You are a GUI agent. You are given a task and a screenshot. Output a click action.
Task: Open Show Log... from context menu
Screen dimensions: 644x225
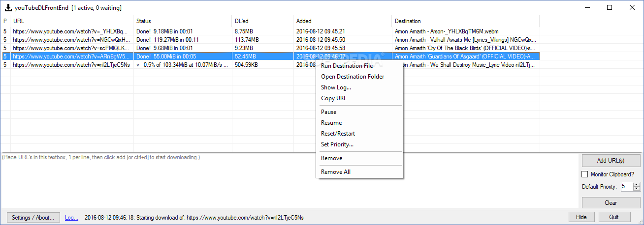tap(359, 87)
